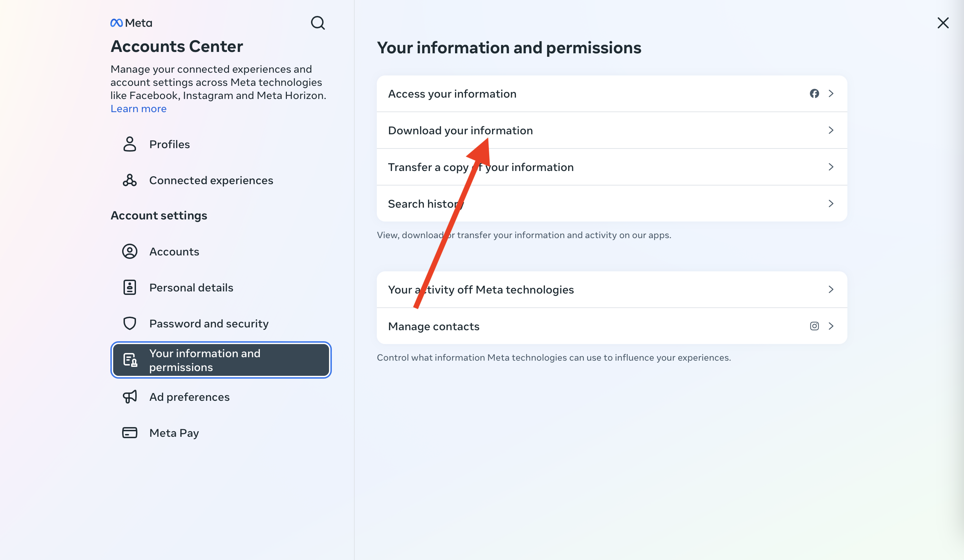Click the Meta logo

coord(131,23)
